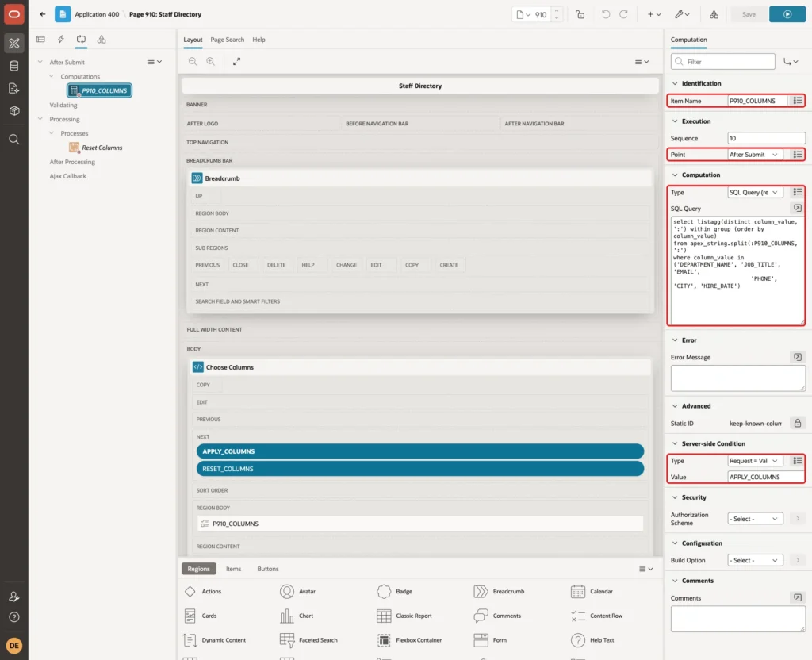Viewport: 812px width, 660px height.
Task: Click the Static ID lock icon
Action: (x=798, y=424)
